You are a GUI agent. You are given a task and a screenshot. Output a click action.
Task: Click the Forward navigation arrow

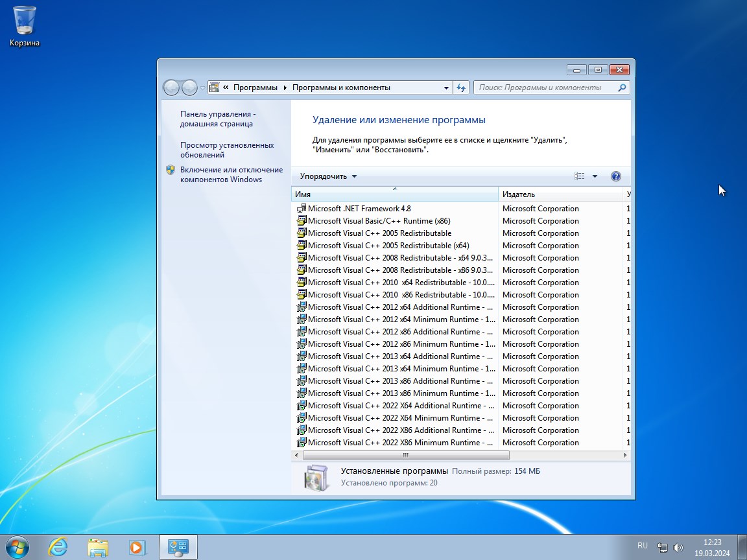tap(189, 87)
